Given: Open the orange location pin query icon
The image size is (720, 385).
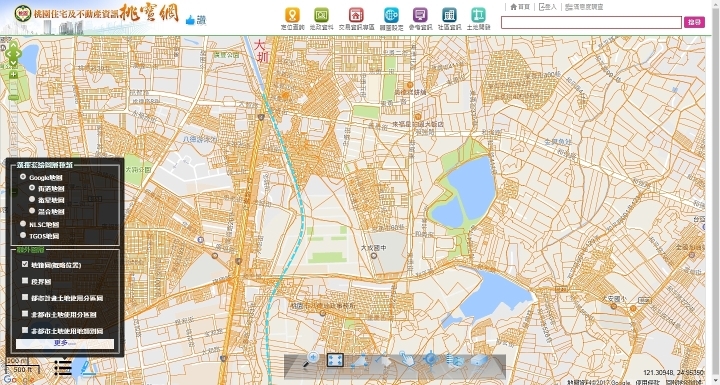Looking at the screenshot, I should 292,15.
